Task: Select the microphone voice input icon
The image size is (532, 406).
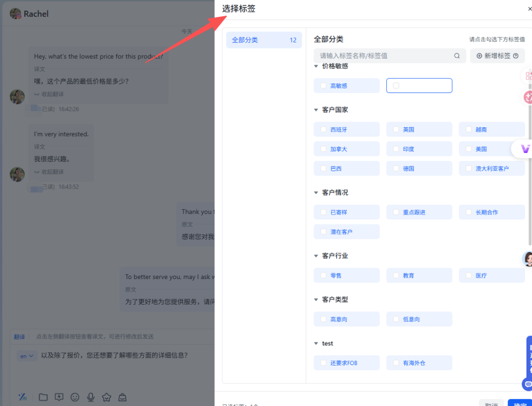Action: point(91,397)
